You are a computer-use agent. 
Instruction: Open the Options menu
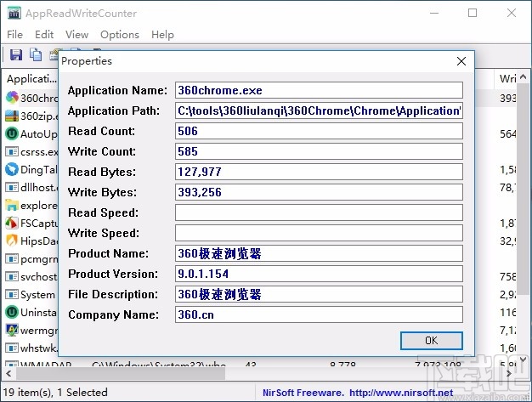point(120,35)
